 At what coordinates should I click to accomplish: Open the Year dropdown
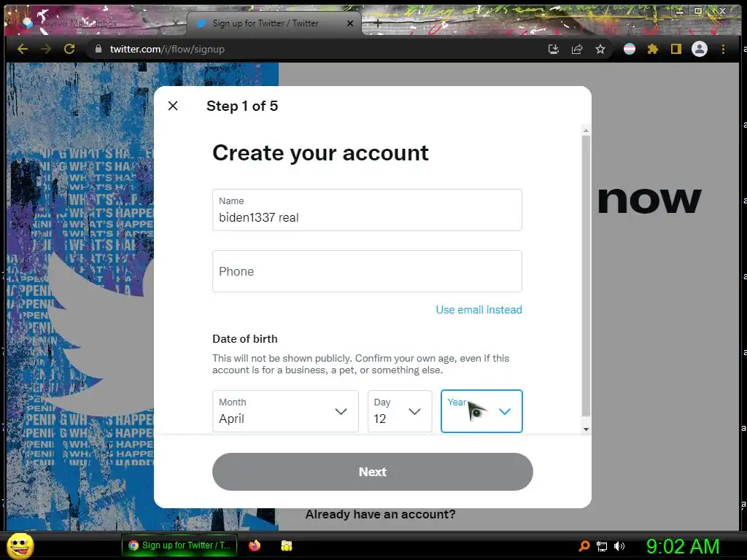481,411
